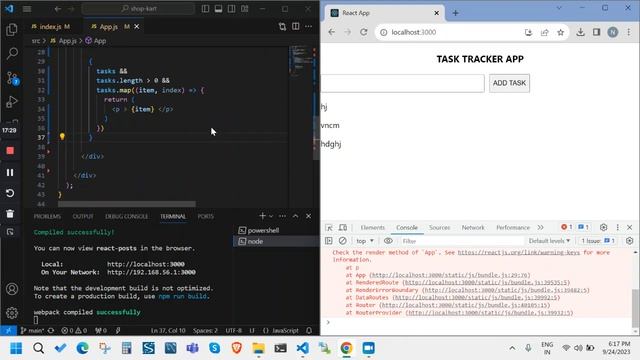Switch to DevTools Performance tab

pos(513,227)
